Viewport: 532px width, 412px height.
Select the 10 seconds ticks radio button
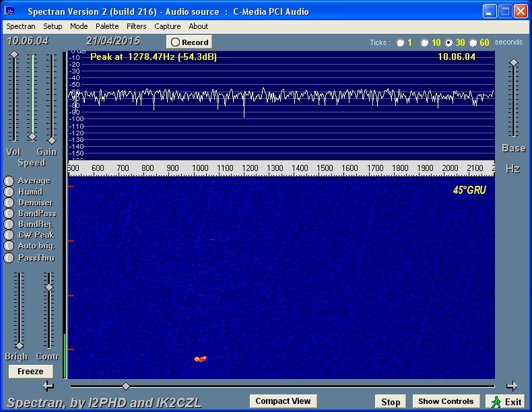[424, 42]
